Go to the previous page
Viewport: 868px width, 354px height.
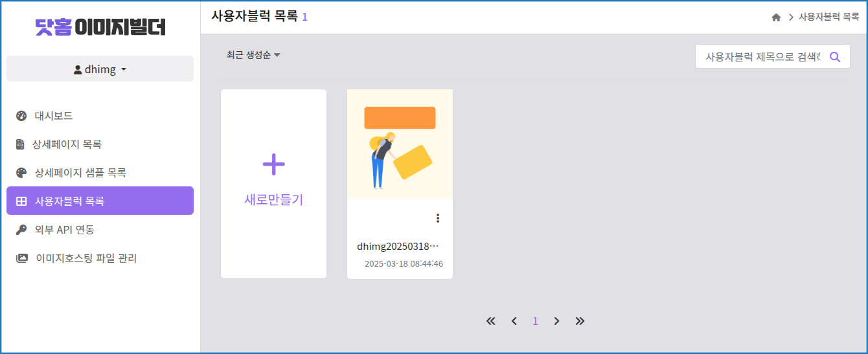[514, 321]
